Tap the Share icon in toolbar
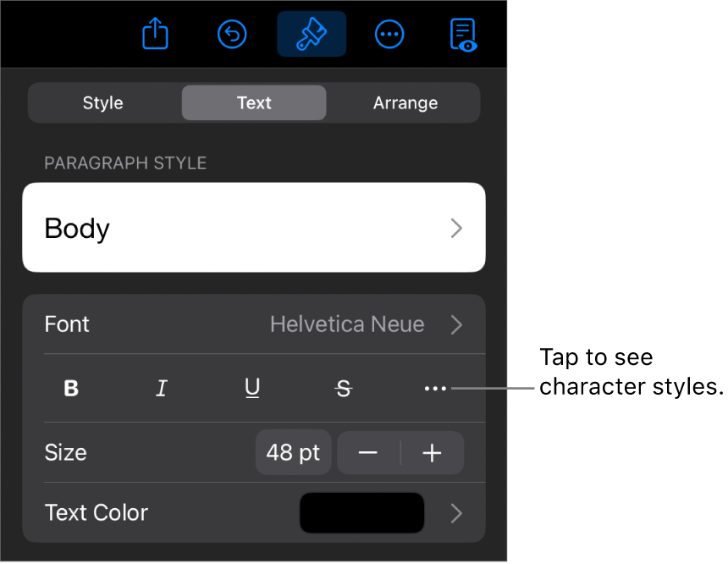Image resolution: width=728 pixels, height=564 pixels. 155,33
